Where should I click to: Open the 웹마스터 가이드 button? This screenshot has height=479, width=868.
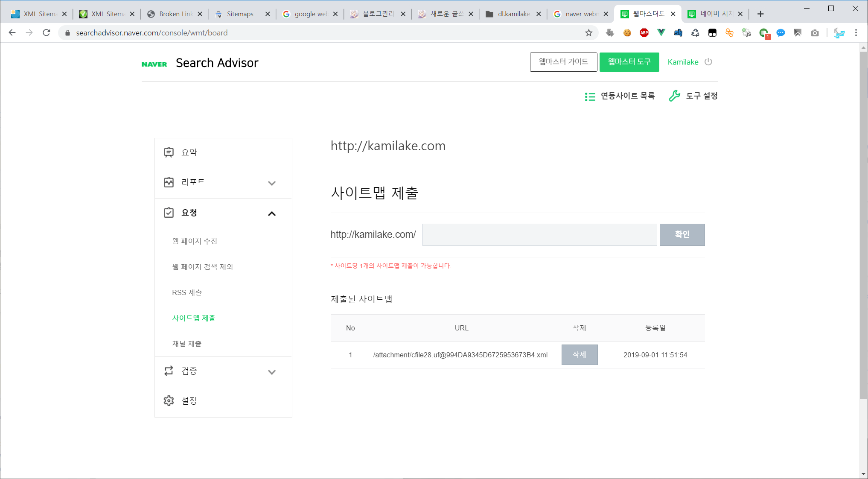563,62
